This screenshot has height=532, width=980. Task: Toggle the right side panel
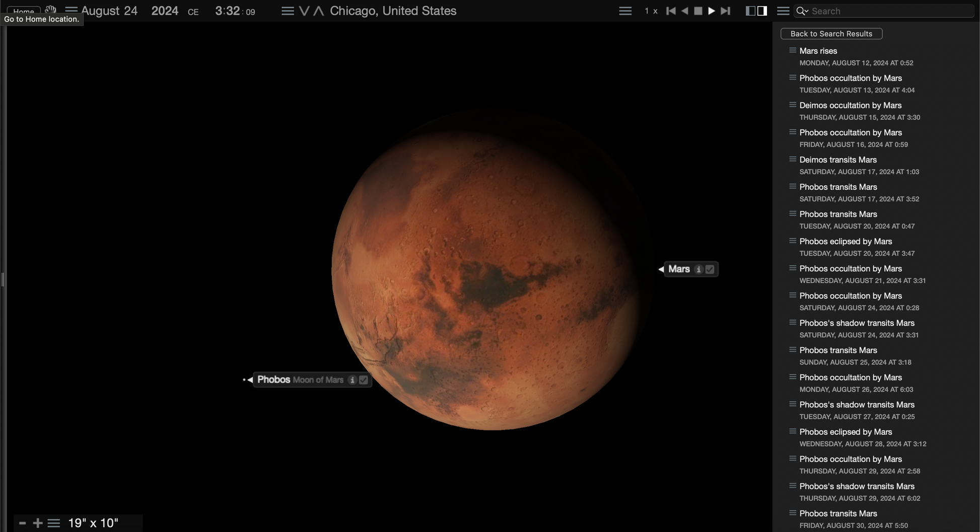click(762, 11)
